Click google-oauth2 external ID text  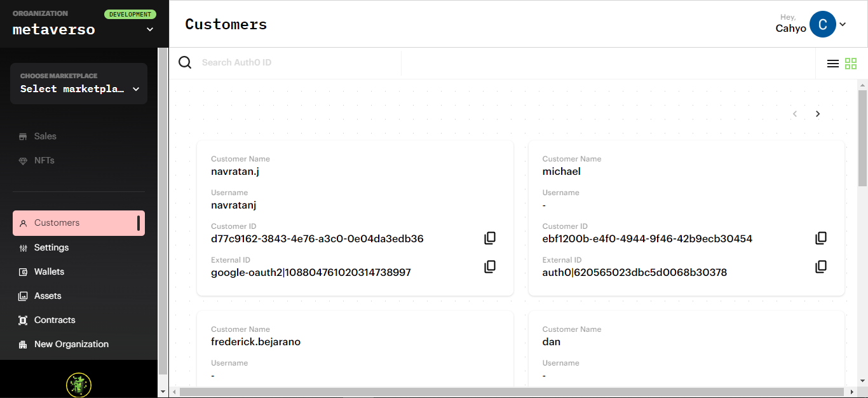tap(311, 273)
